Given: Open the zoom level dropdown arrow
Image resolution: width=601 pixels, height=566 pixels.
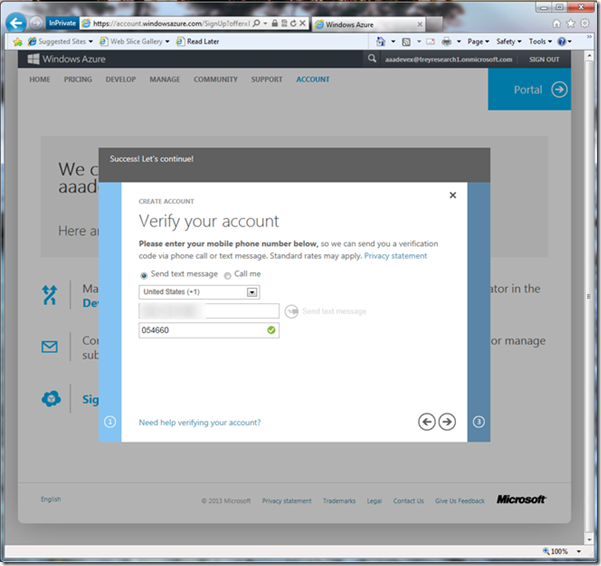Looking at the screenshot, I should point(579,551).
